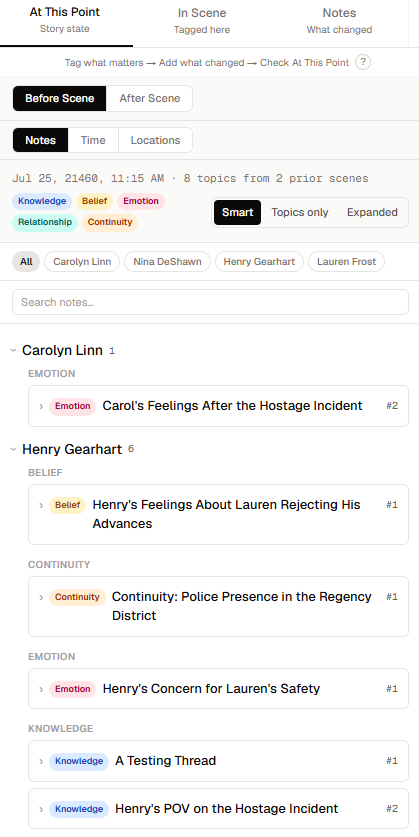Click the Carolyn Linn group heading
This screenshot has width=419, height=837.
[x=62, y=351]
